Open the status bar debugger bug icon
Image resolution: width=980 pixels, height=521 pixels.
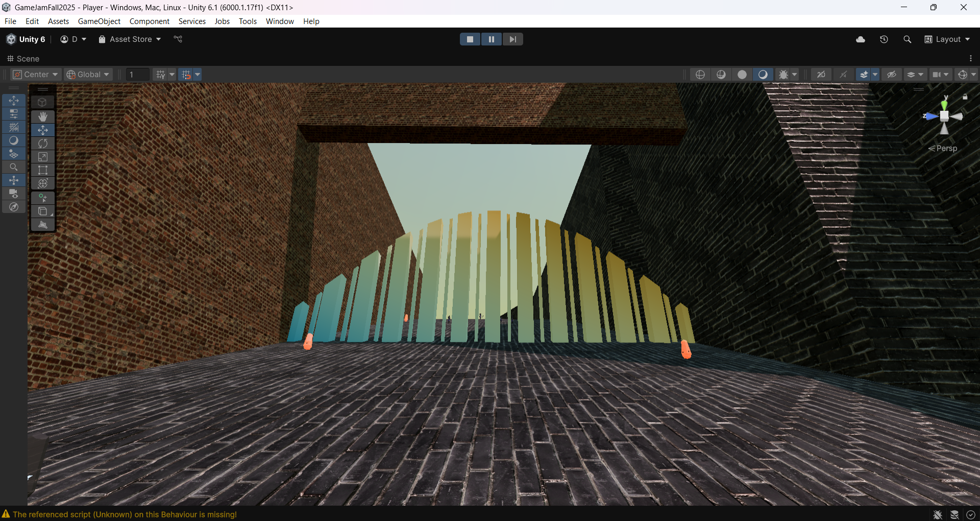pos(938,514)
